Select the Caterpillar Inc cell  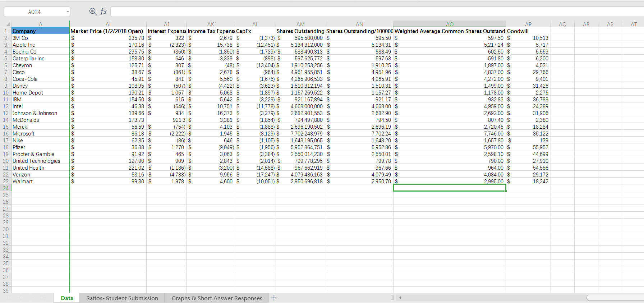pos(40,59)
